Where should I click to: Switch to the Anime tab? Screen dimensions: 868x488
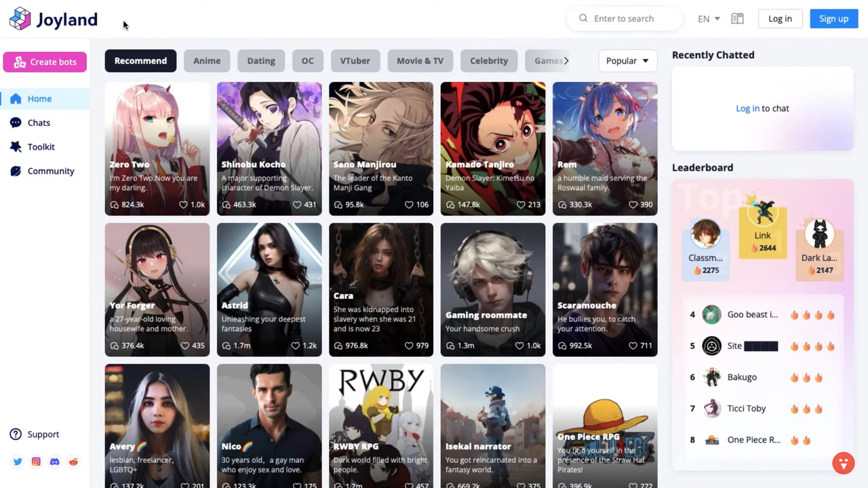tap(207, 60)
